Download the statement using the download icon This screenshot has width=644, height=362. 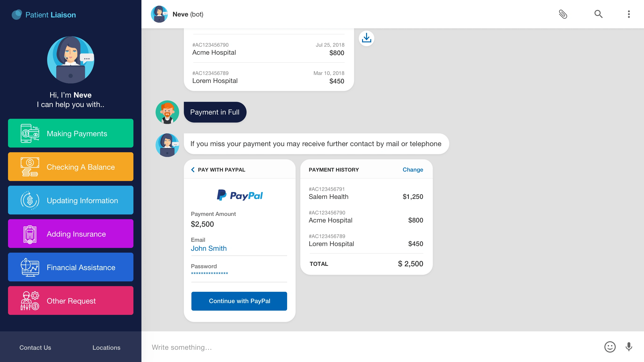click(366, 38)
